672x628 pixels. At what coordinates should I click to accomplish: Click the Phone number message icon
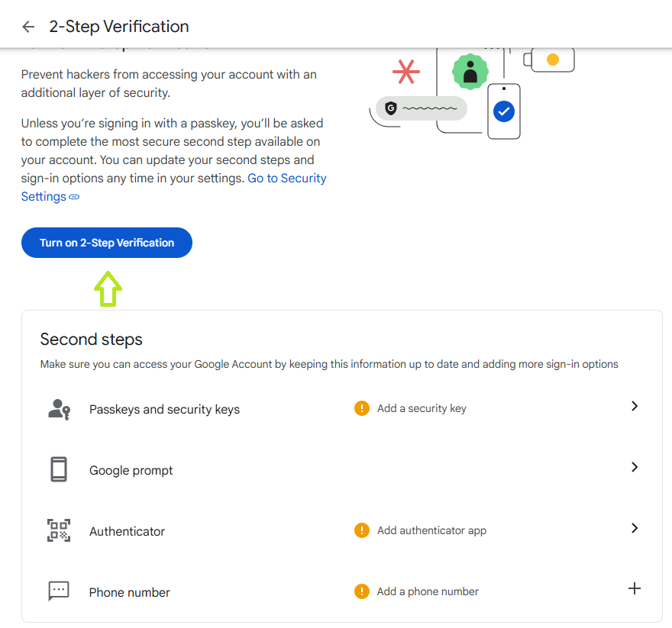pyautogui.click(x=59, y=590)
